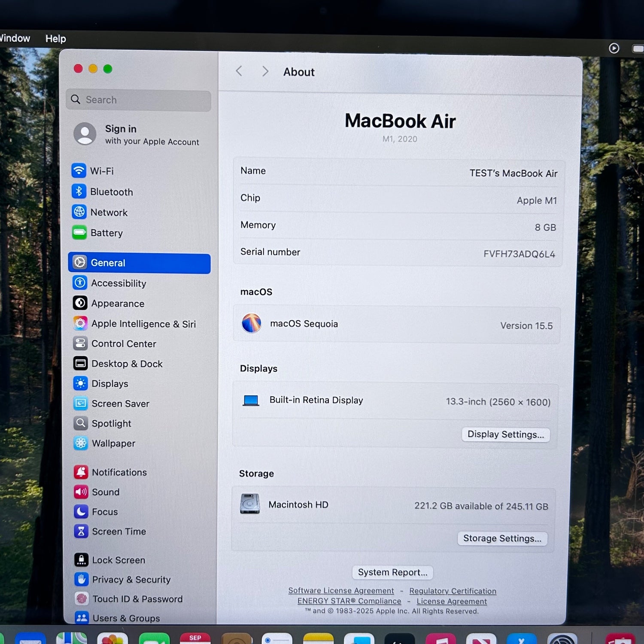Click the Display Settings button
Viewport: 644px width, 644px height.
[506, 434]
